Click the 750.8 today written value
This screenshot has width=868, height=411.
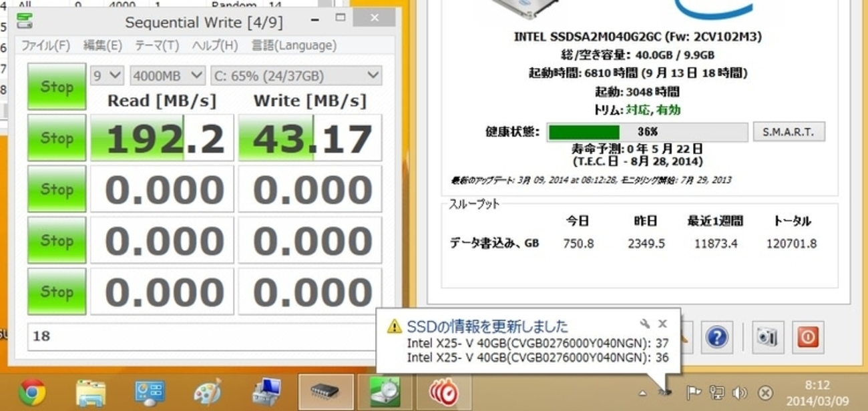(578, 244)
